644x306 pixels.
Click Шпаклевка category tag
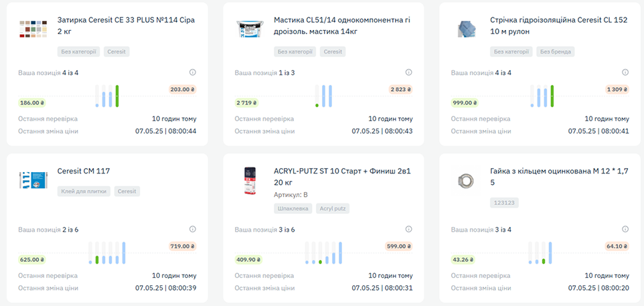point(293,209)
